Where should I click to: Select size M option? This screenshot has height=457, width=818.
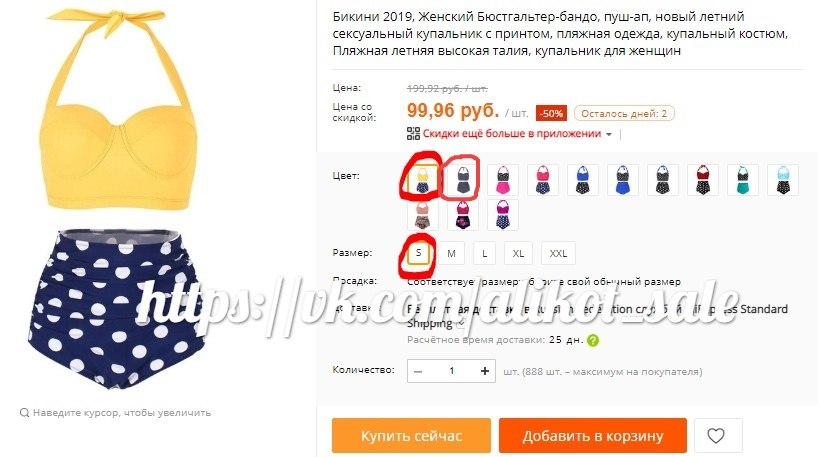coord(451,253)
